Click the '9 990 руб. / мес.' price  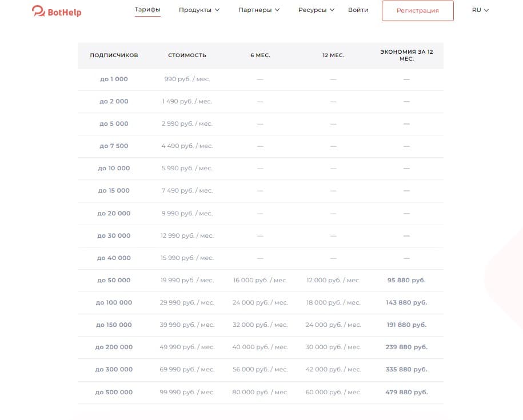187,213
